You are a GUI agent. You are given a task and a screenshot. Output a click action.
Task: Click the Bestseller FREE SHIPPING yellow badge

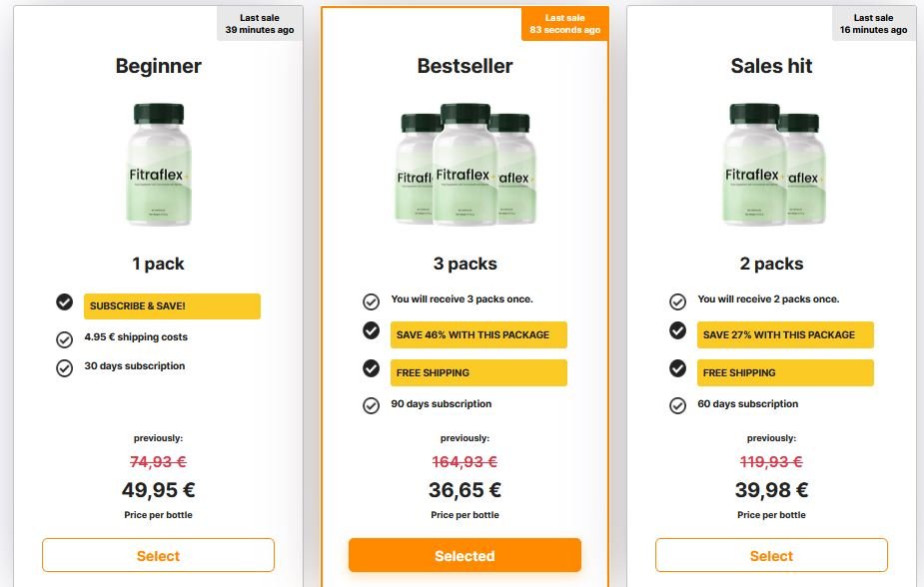[478, 372]
